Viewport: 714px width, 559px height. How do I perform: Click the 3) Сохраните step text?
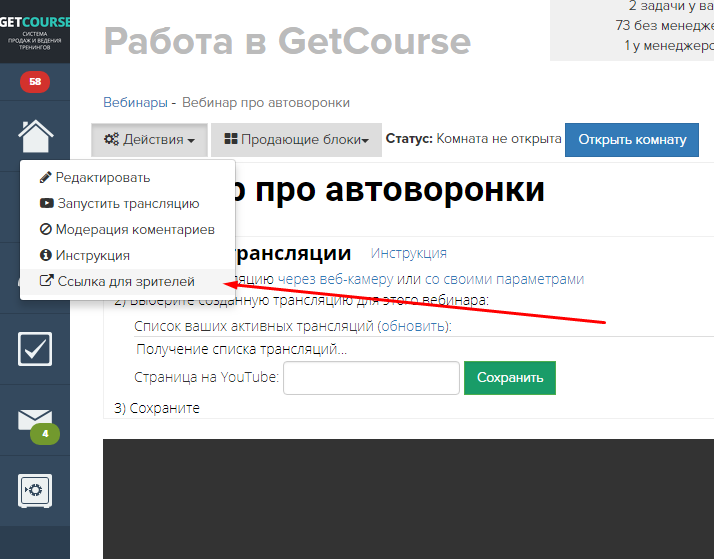(x=157, y=408)
